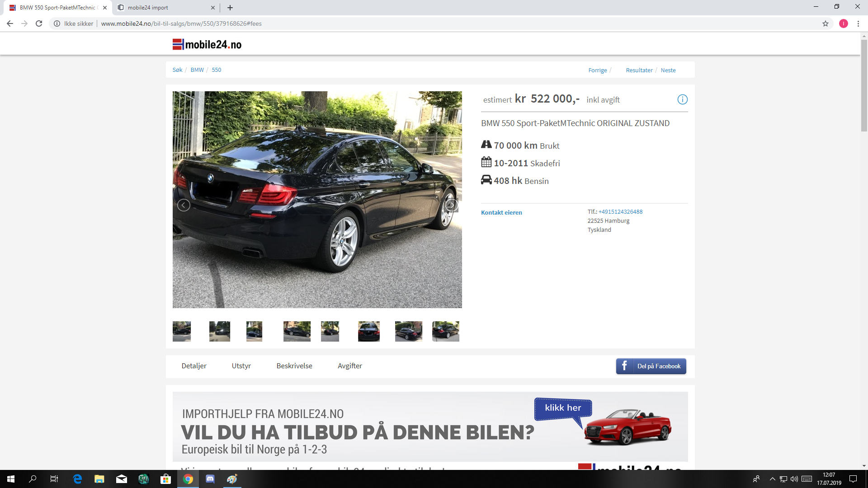
Task: Click the Søk breadcrumb link
Action: 177,70
